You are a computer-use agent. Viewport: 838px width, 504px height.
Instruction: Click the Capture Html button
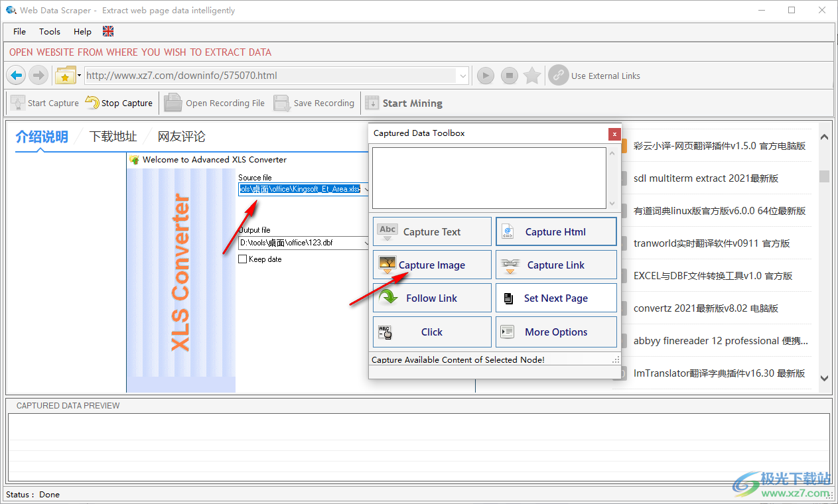pos(556,231)
